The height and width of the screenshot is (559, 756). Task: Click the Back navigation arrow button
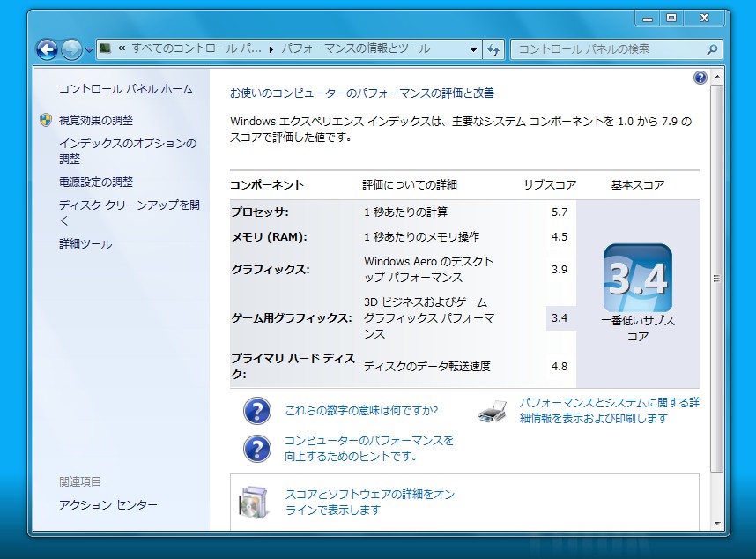coord(48,49)
